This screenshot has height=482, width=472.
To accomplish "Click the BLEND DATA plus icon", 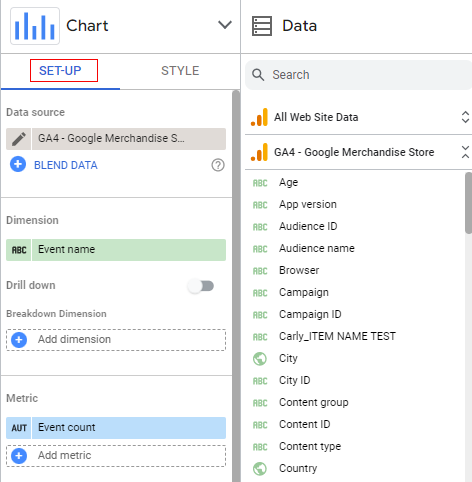I will tap(18, 165).
